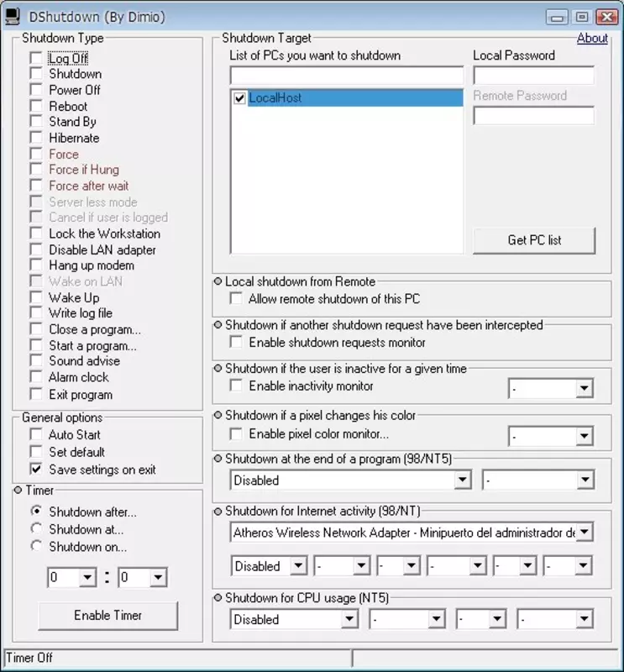The width and height of the screenshot is (624, 672).
Task: Open second dropdown in end of program section
Action: coord(585,480)
